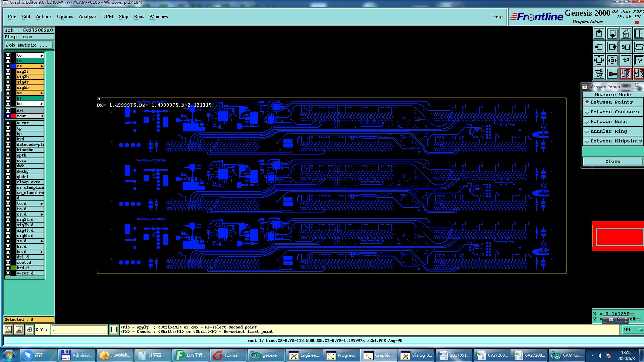Toggle the drl layer checkbox
Viewport: 644px width, 362px height.
(x=8, y=111)
